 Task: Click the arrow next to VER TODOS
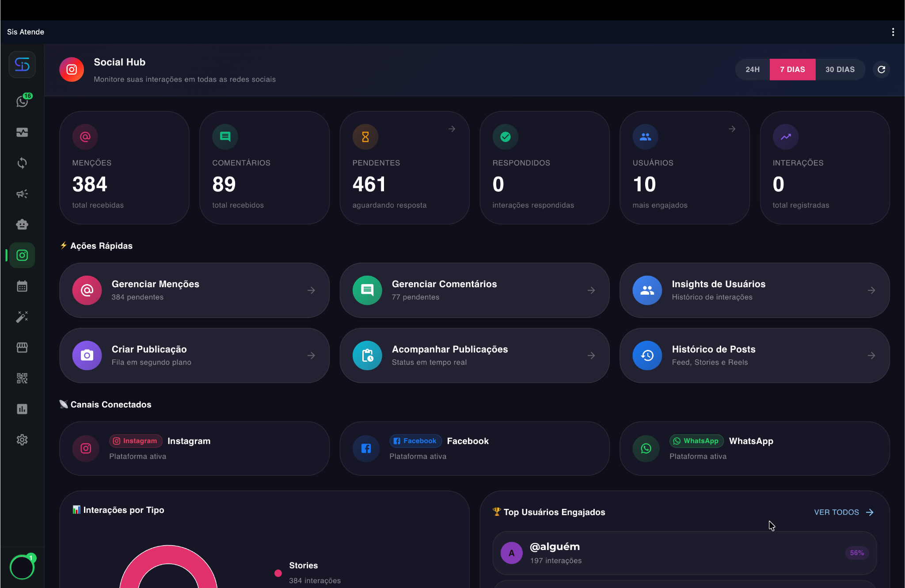coord(870,512)
